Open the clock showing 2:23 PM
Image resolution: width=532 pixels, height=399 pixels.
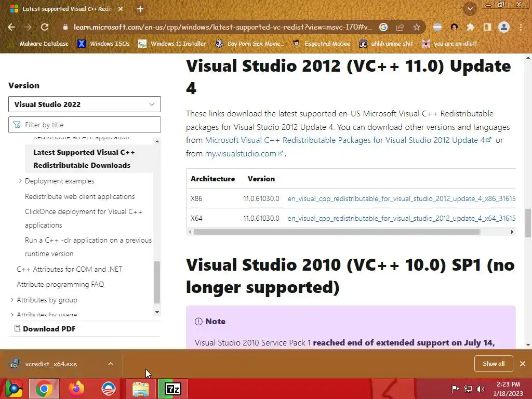tap(508, 389)
